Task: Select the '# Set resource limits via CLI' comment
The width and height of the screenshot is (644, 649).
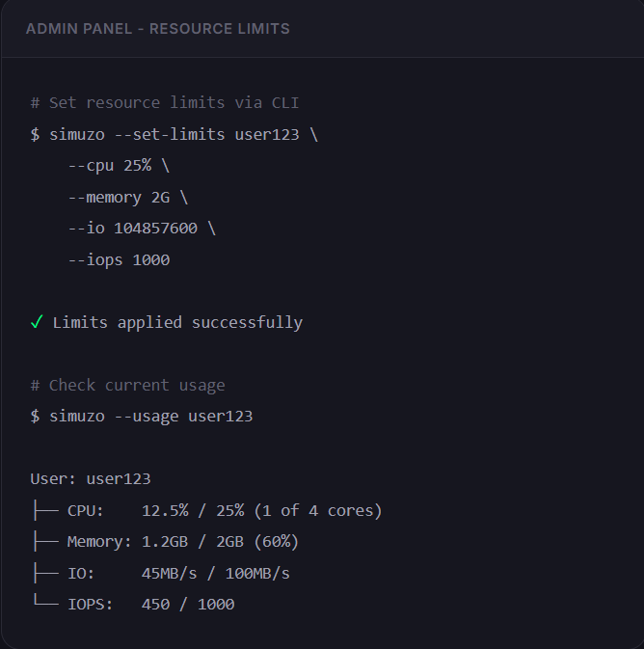Action: [x=165, y=102]
